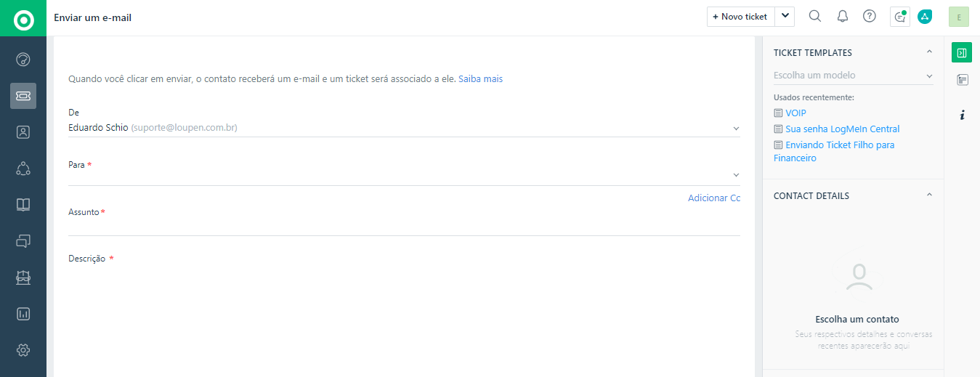
Task: Open the Arcade icon in sidebar
Action: (x=23, y=277)
